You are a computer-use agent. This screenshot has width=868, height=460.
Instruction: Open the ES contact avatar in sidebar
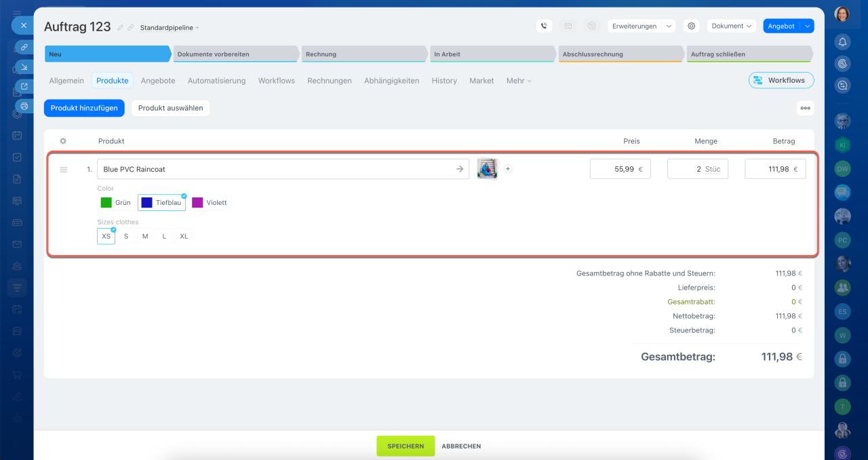coord(842,311)
